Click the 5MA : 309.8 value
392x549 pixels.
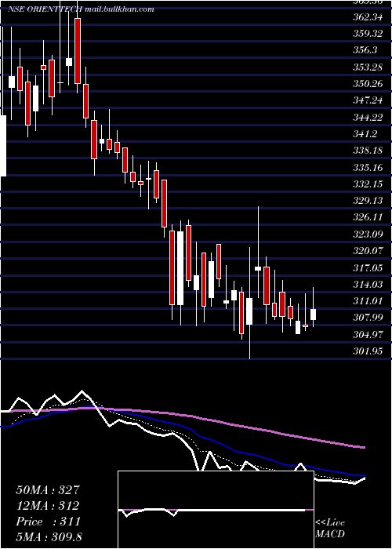49,537
